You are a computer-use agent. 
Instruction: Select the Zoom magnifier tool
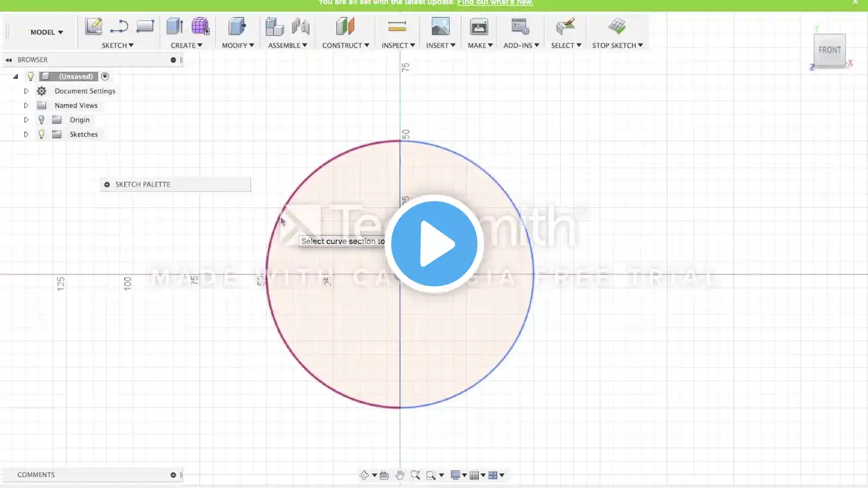(415, 475)
